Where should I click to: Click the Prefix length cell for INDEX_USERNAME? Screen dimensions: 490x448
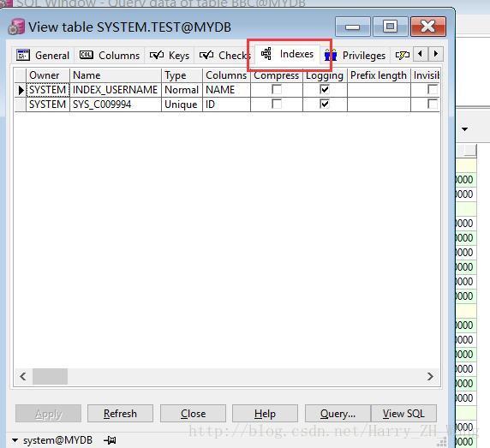tap(379, 90)
